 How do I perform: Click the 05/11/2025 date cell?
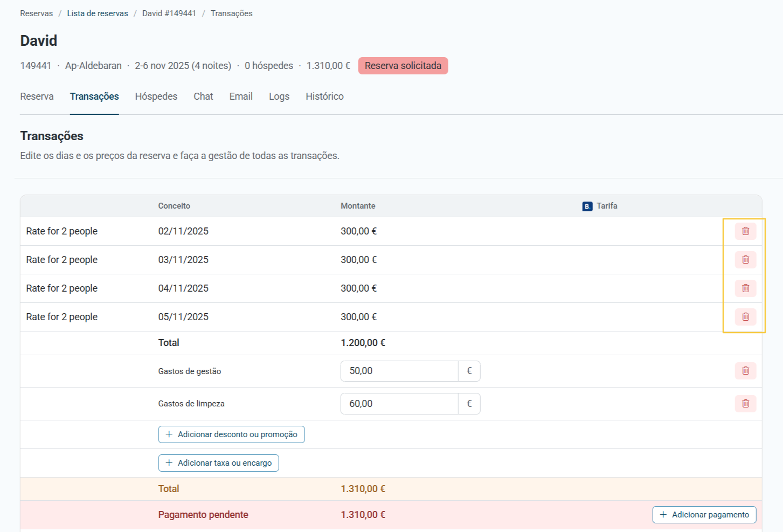click(183, 317)
